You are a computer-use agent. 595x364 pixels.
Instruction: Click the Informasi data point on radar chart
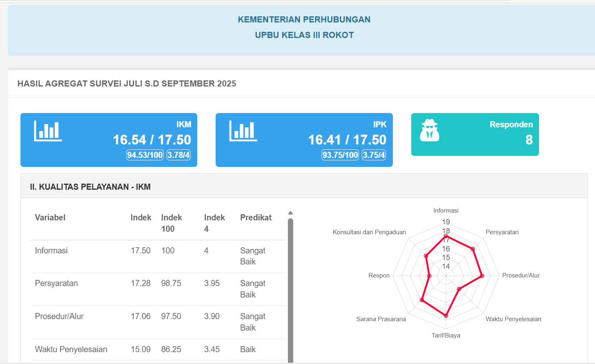(x=446, y=236)
